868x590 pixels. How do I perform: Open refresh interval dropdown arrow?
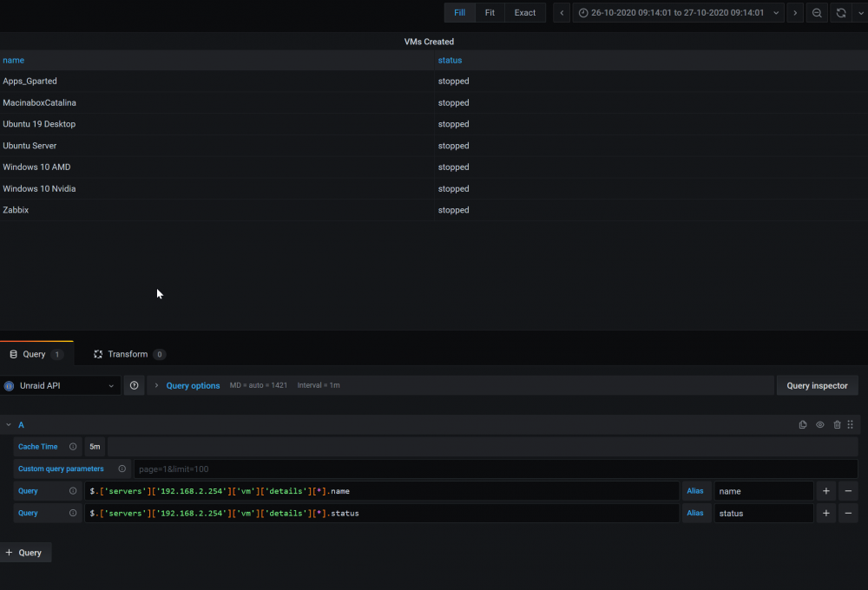[860, 13]
